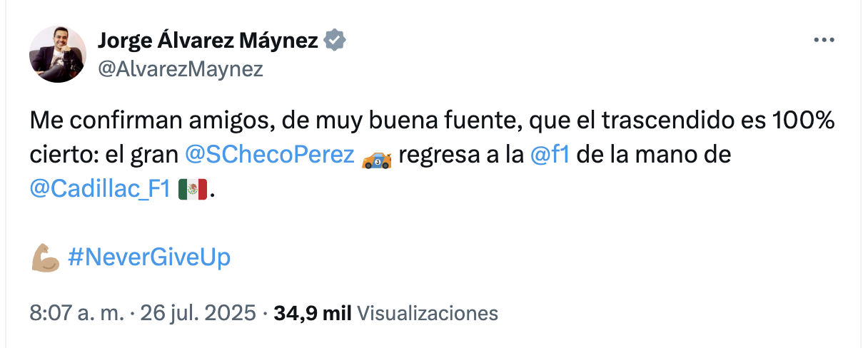Click the phrase "de la mano de"

pyautogui.click(x=653, y=156)
